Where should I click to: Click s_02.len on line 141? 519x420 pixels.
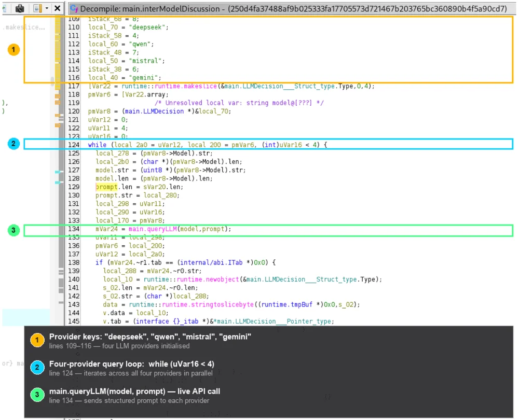click(x=117, y=288)
